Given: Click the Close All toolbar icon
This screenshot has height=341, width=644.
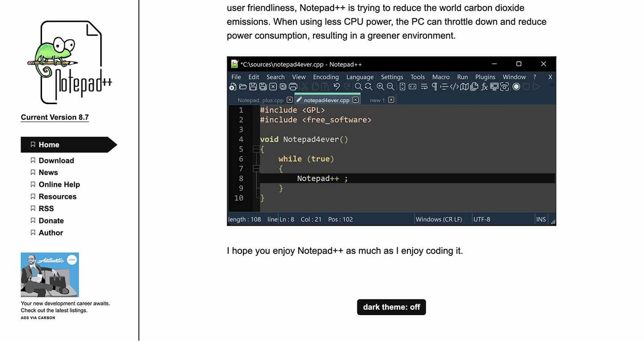Looking at the screenshot, I should [283, 87].
